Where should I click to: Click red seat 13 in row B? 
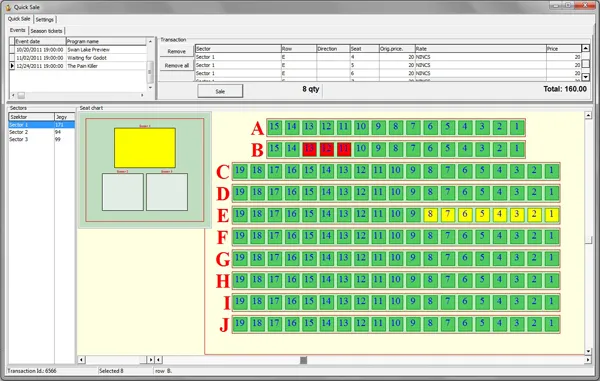click(309, 149)
